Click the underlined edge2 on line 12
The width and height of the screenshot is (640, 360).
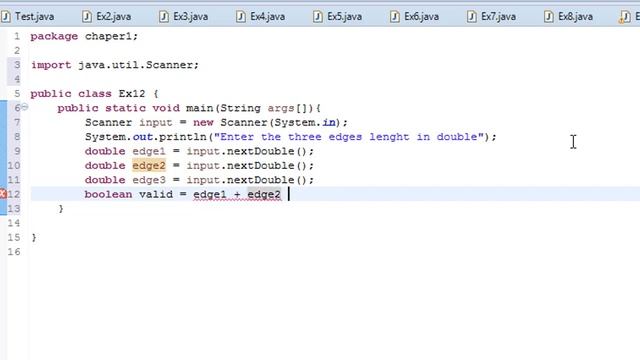click(x=264, y=194)
